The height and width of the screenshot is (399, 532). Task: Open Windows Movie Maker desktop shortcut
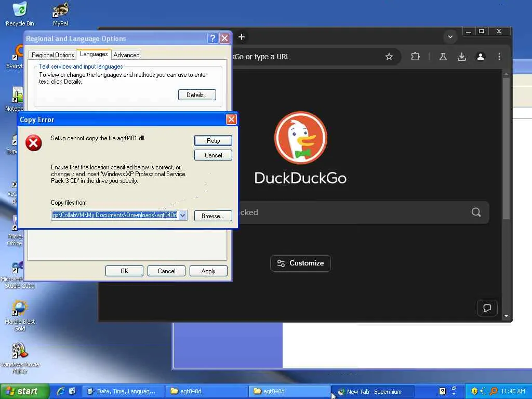click(20, 358)
